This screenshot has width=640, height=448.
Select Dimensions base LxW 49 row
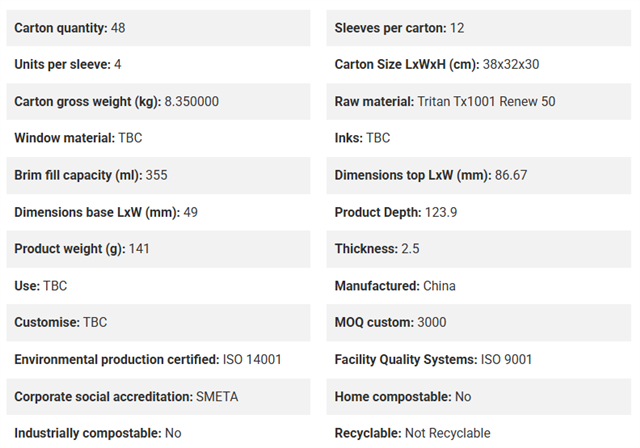coord(158,212)
